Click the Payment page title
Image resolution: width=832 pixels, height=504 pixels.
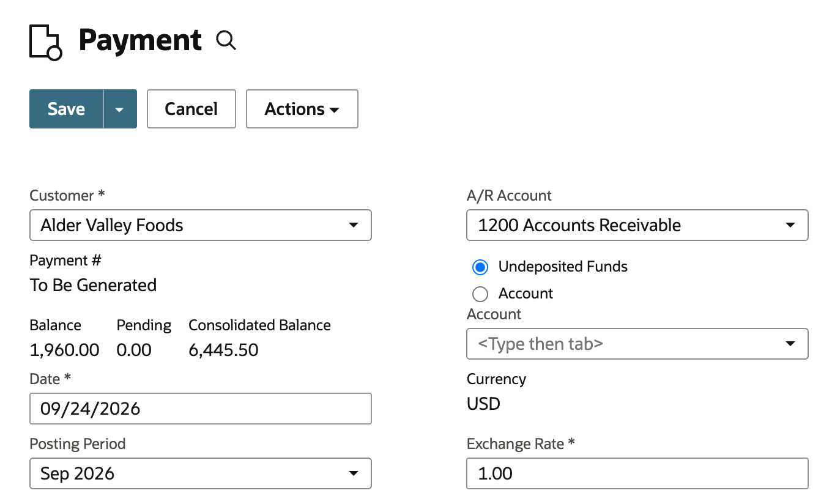pyautogui.click(x=140, y=40)
